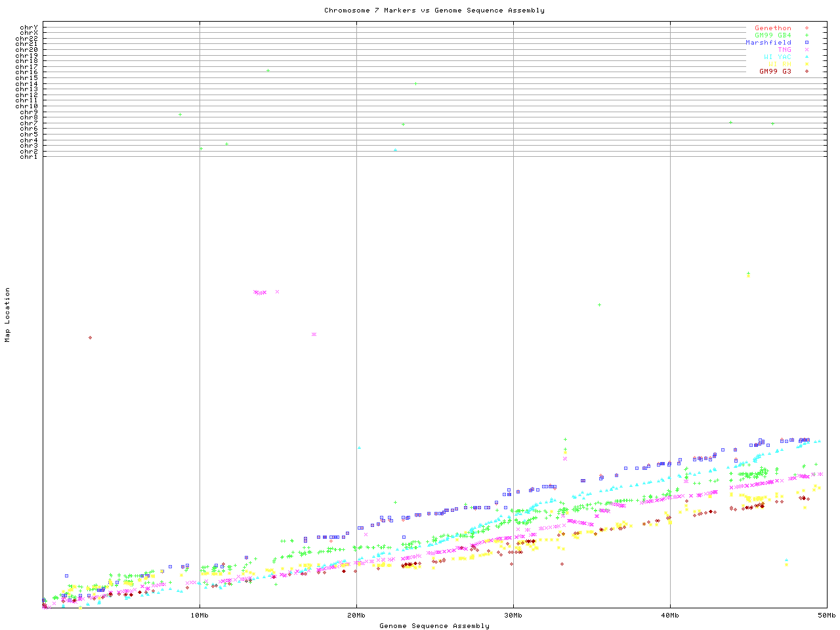Click the chrY label on the y-axis
Viewport: 840px width, 630px height.
[28, 28]
